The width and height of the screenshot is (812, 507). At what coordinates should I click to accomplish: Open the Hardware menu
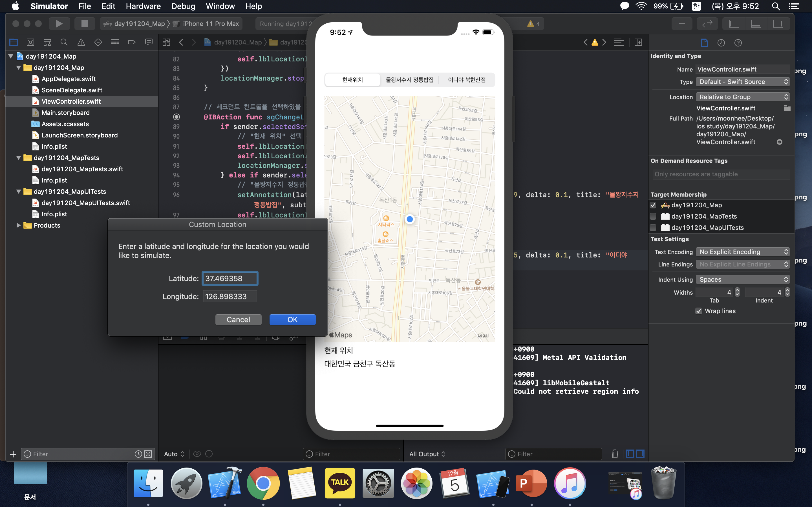point(143,6)
